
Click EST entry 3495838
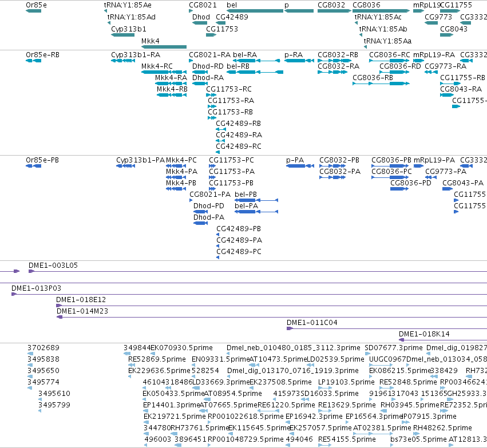tap(43, 359)
